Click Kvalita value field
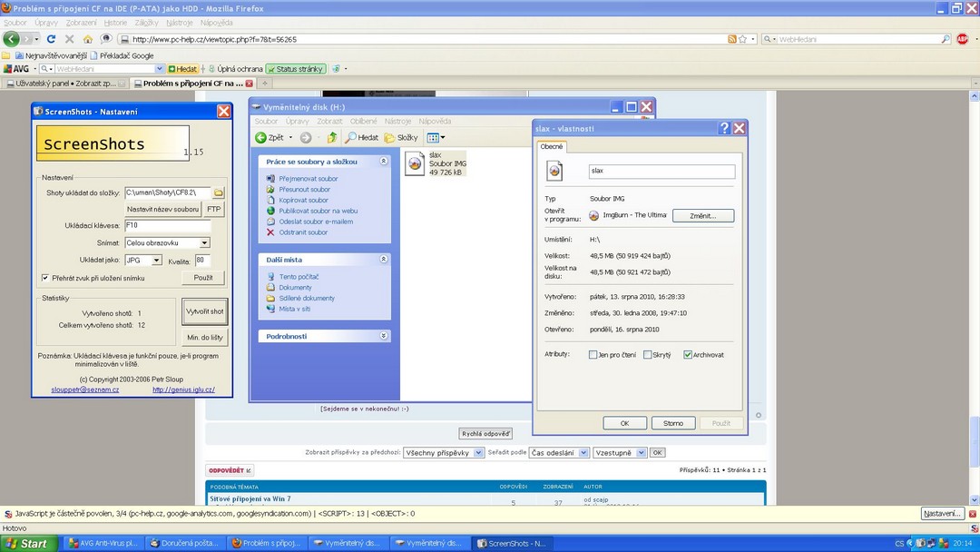Screen dimensions: 980x552 click(x=202, y=260)
